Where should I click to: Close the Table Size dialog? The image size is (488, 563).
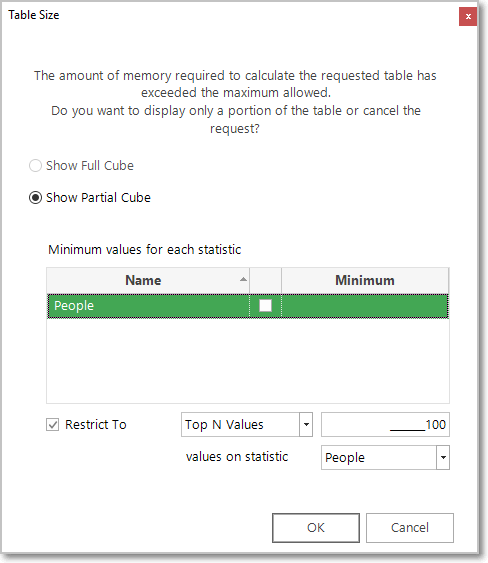coord(468,17)
